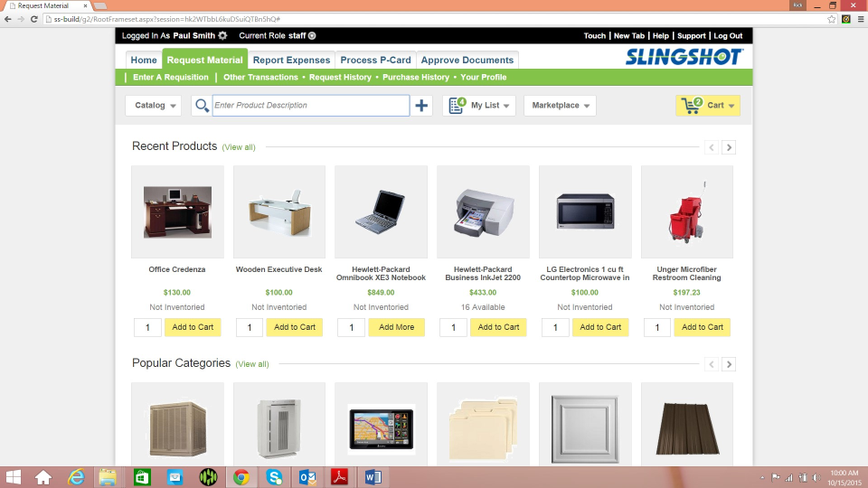The height and width of the screenshot is (488, 868).
Task: Open Chrome menu hamburger icon
Action: (x=861, y=19)
